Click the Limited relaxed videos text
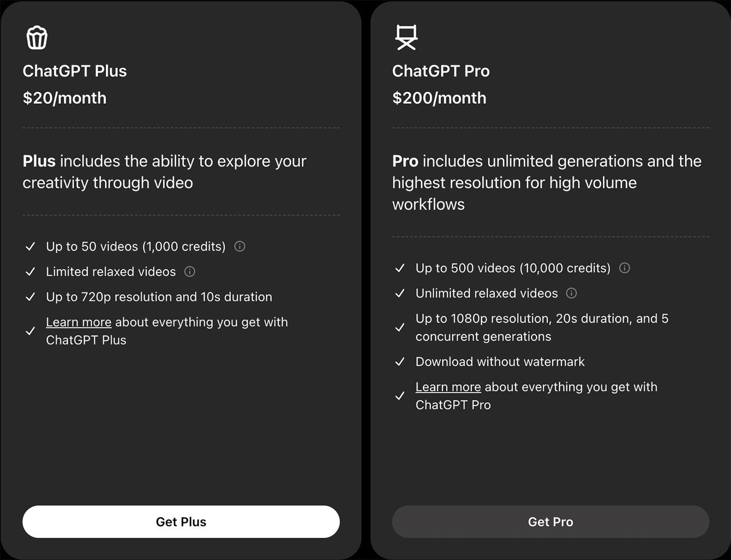Screen dimensions: 731x560 click(111, 272)
